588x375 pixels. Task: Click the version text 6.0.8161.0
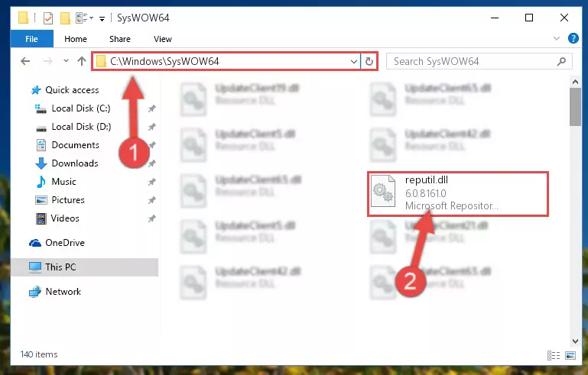point(426,193)
